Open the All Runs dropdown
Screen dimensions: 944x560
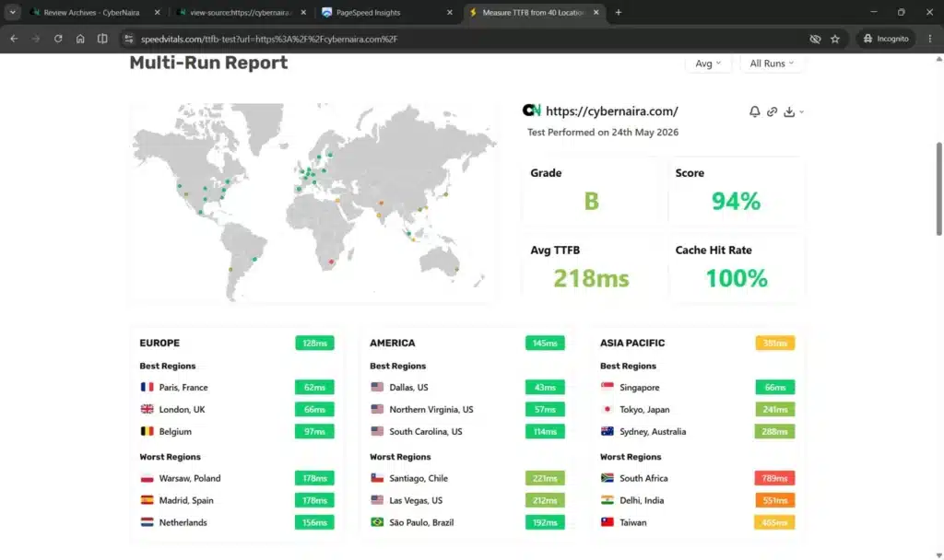[772, 64]
